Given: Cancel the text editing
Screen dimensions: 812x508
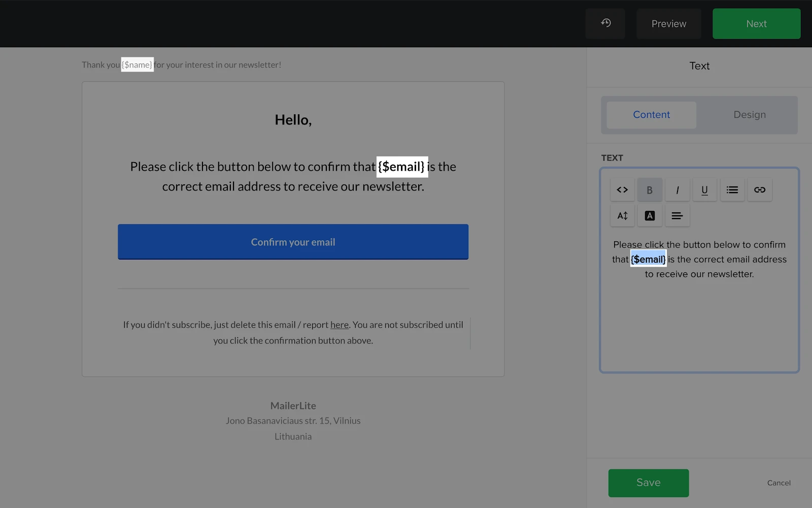Looking at the screenshot, I should point(779,483).
